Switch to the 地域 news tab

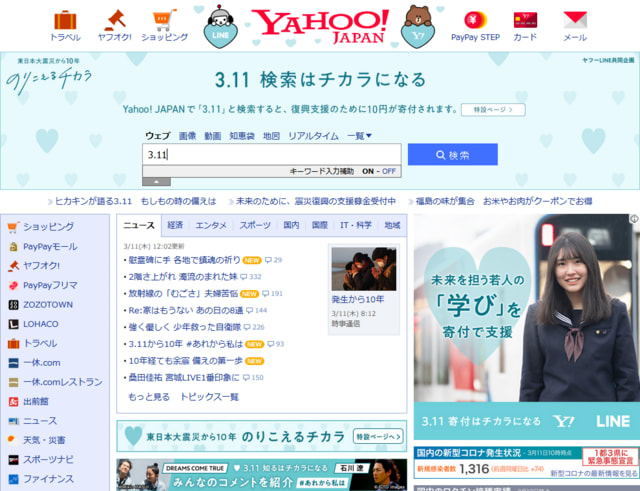tap(392, 225)
